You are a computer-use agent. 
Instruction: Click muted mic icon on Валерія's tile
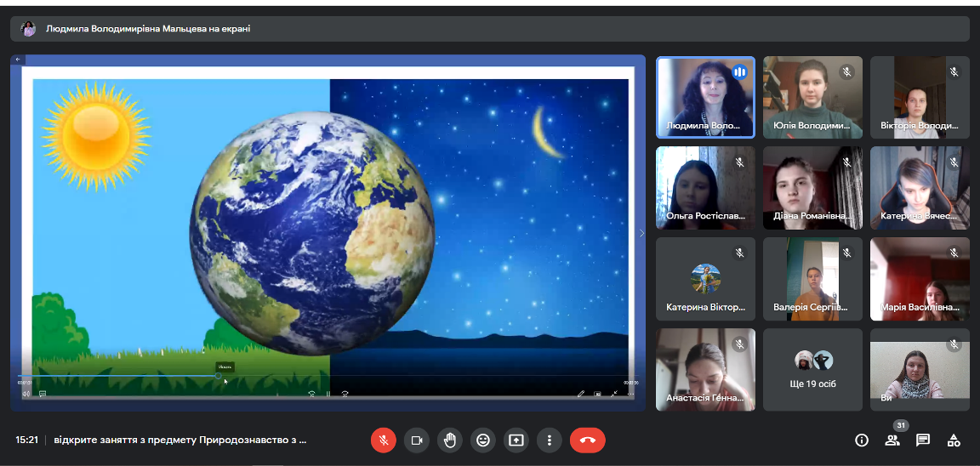(847, 253)
